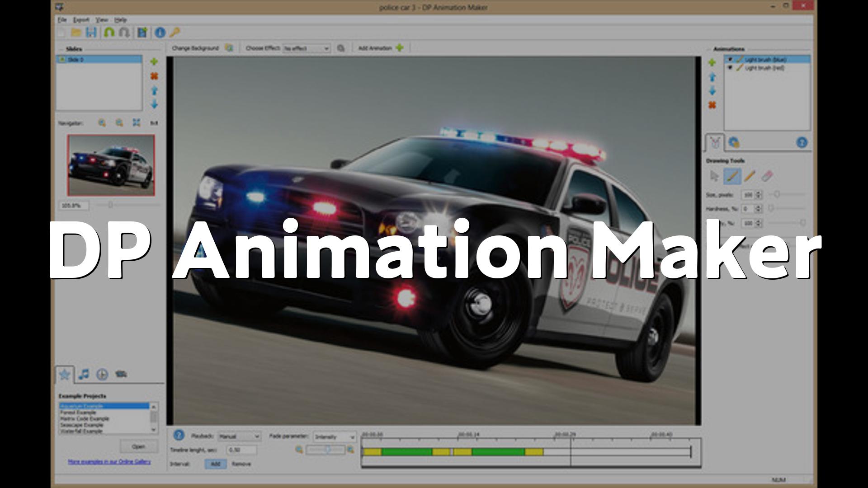
Task: Toggle visibility of Light brush (red)
Action: click(730, 68)
